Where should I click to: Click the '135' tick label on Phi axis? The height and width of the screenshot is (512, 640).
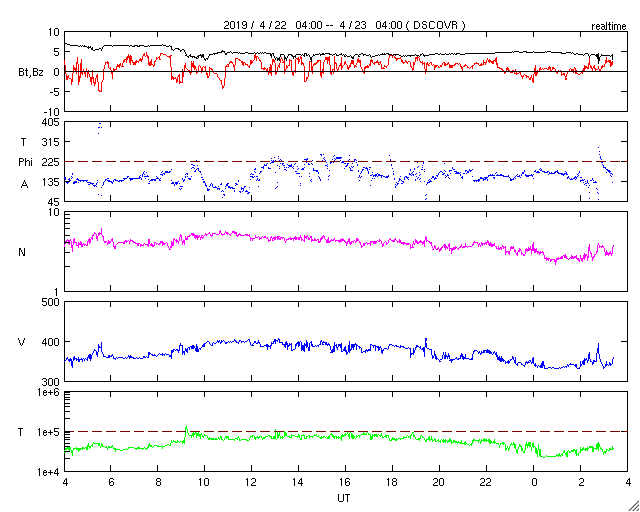(x=51, y=182)
